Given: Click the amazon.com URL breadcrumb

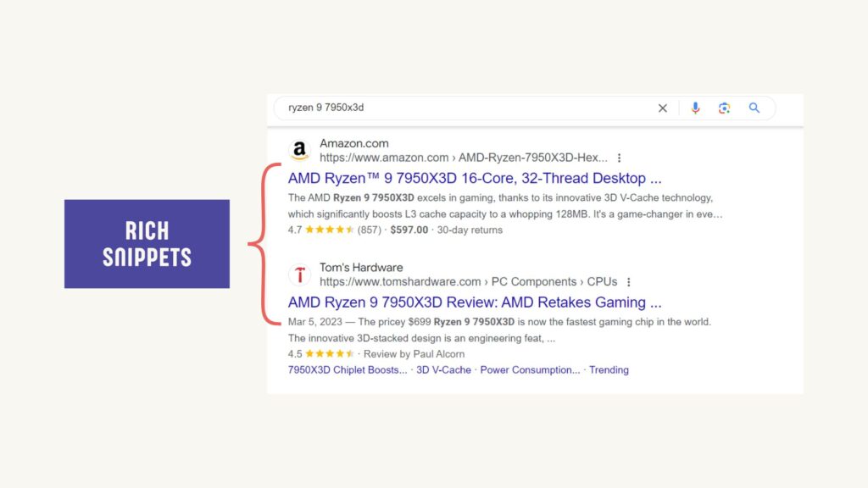Looking at the screenshot, I should click(464, 158).
